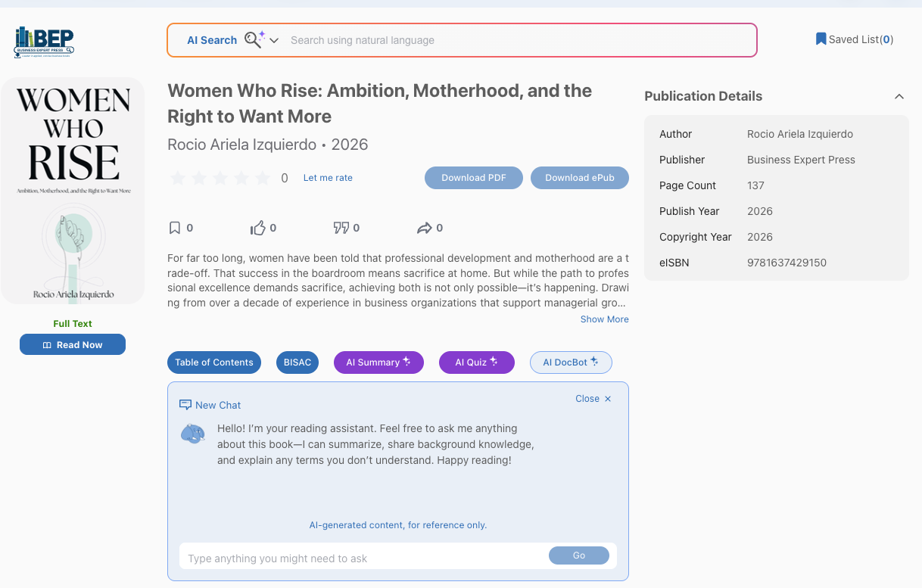The height and width of the screenshot is (588, 922).
Task: Open the Saved List bookmark
Action: [x=854, y=39]
